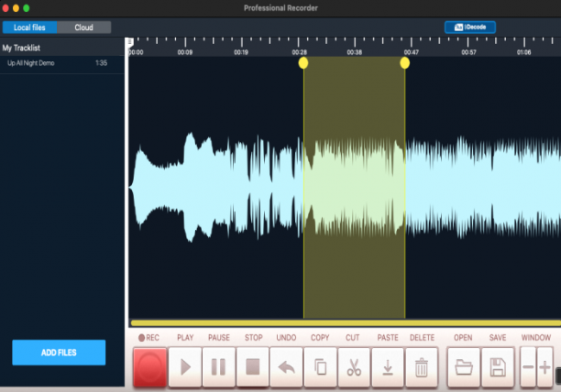Screen dimensions: 561x392
Task: Switch to the Cloud tab
Action: [x=84, y=27]
